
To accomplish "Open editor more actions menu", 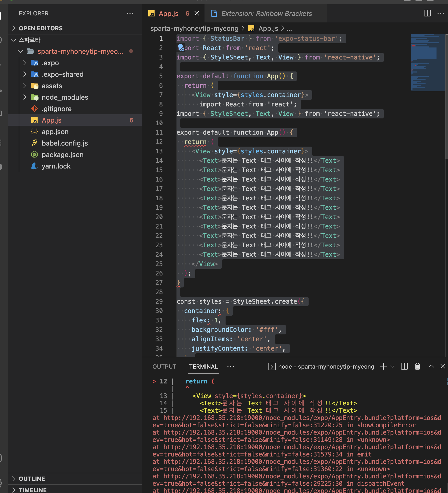I will 441,13.
